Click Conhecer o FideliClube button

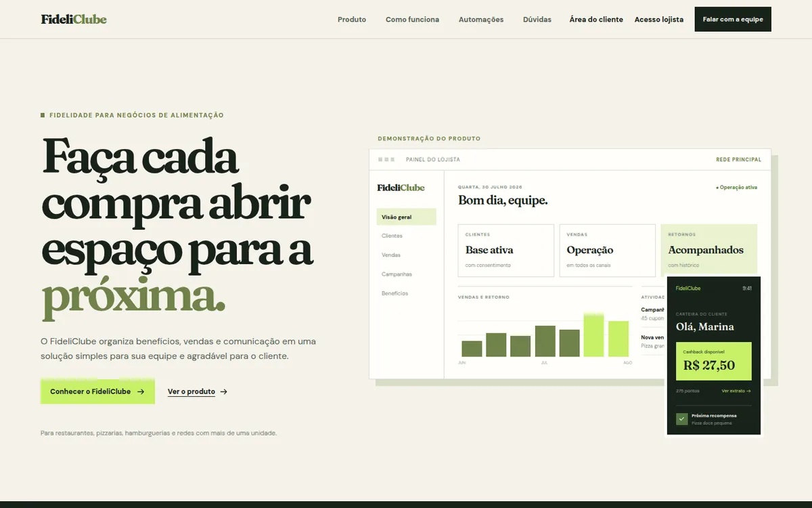(x=97, y=391)
